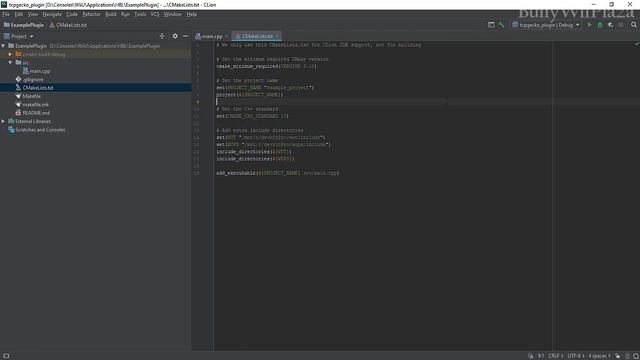Screen dimensions: 640x360
Task: Click the inspection profile icon in status bar
Action: 627,356
